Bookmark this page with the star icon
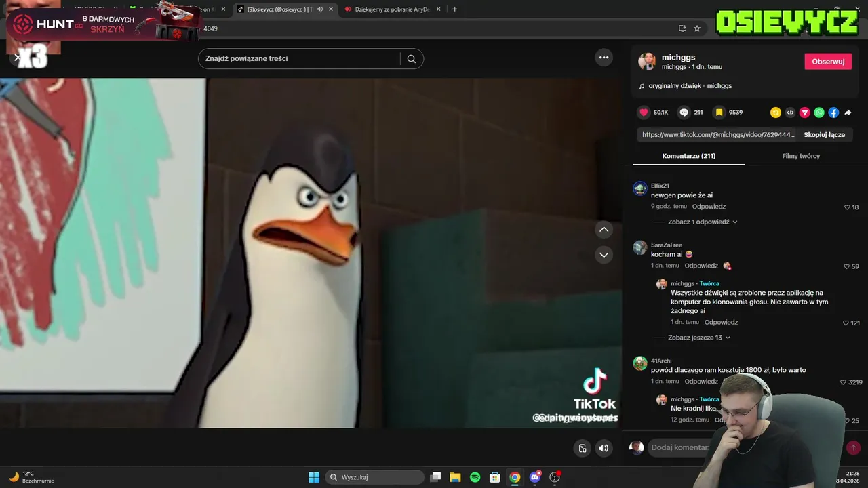The width and height of the screenshot is (868, 488). [696, 28]
